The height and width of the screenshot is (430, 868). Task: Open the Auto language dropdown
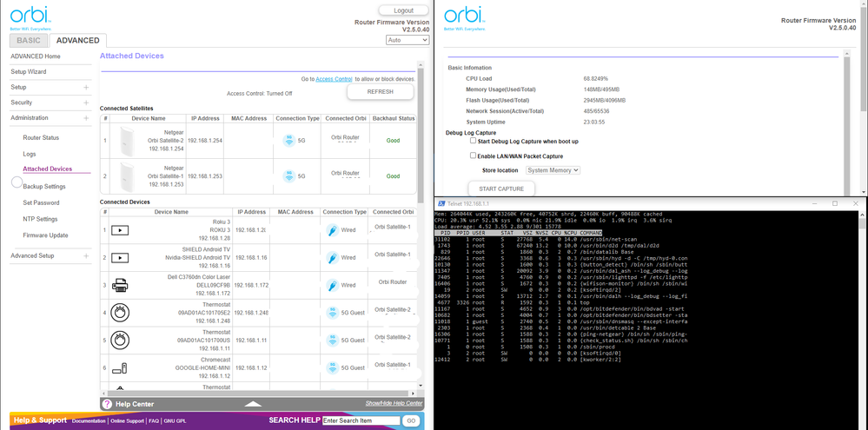(407, 41)
